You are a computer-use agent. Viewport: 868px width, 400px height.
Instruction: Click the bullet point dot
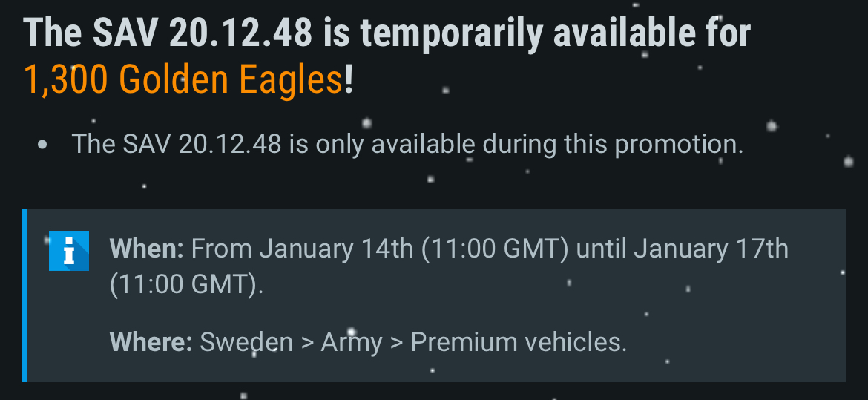tap(42, 145)
